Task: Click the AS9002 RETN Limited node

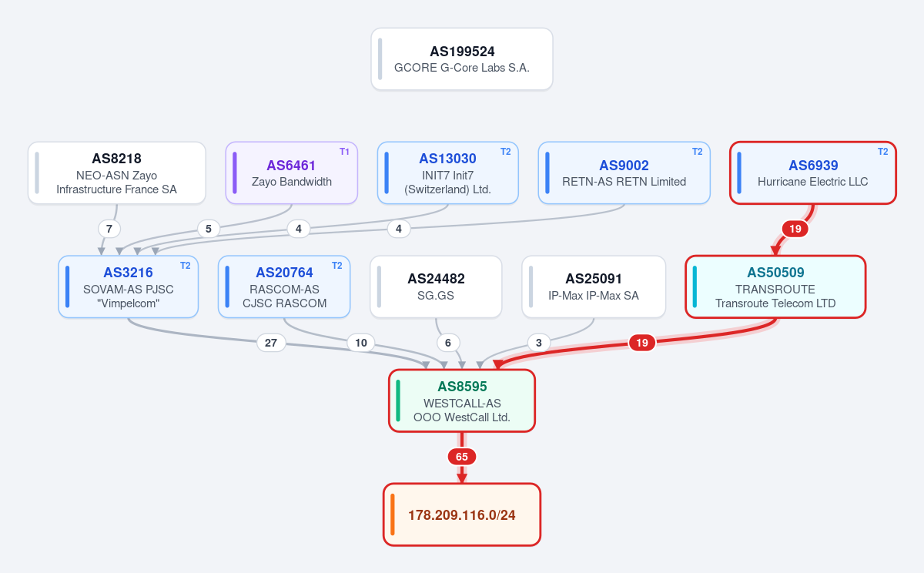Action: pyautogui.click(x=624, y=173)
